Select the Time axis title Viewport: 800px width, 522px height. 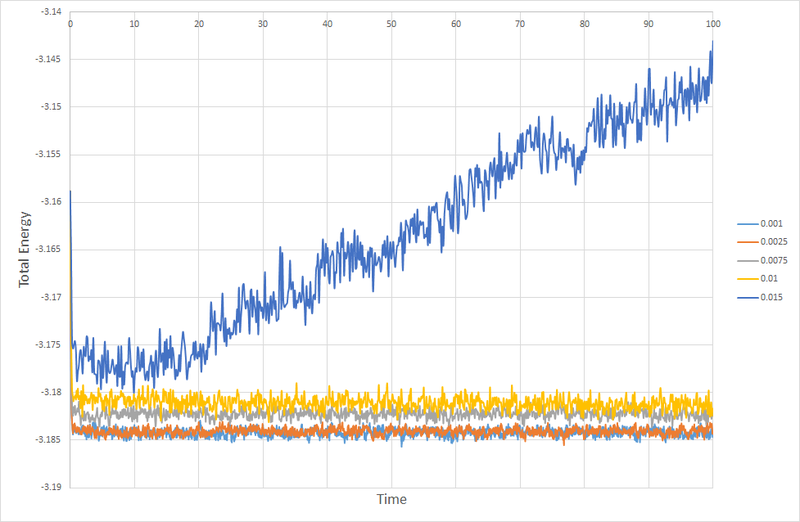click(x=391, y=499)
